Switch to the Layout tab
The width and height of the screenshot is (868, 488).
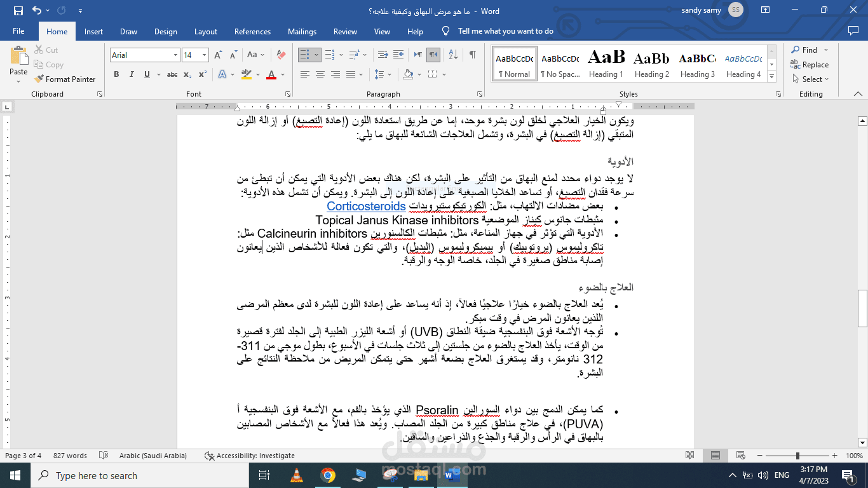pyautogui.click(x=206, y=31)
